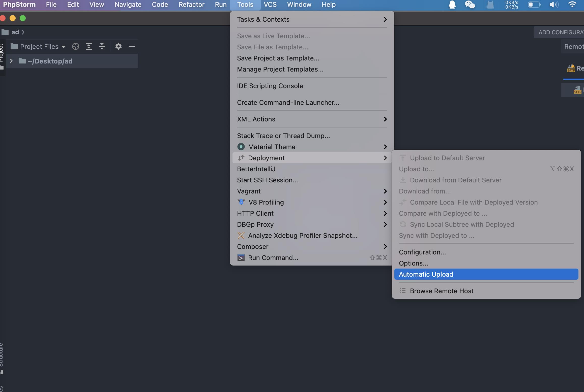Select Create Command-line Launcher
This screenshot has height=392, width=584.
(x=312, y=103)
